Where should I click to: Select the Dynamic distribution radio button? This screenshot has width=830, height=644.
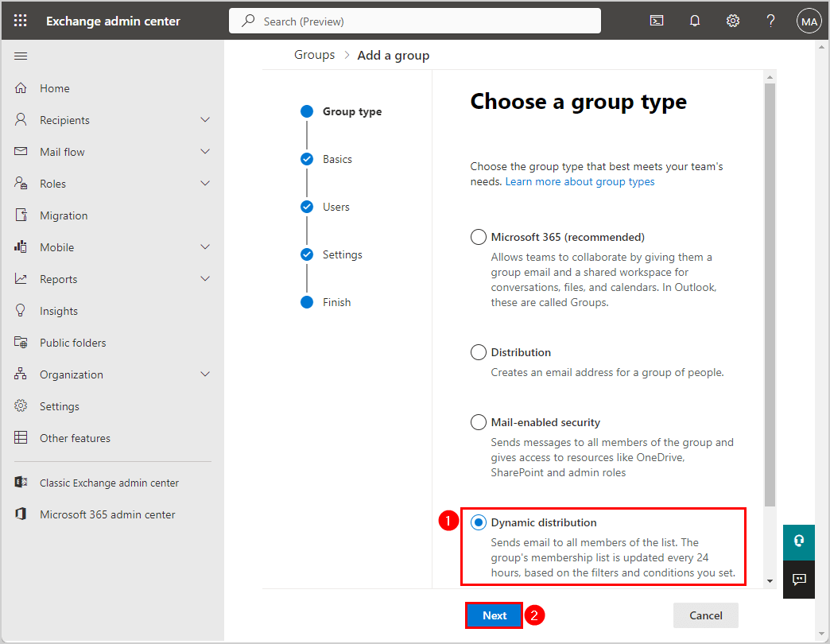[x=478, y=522]
